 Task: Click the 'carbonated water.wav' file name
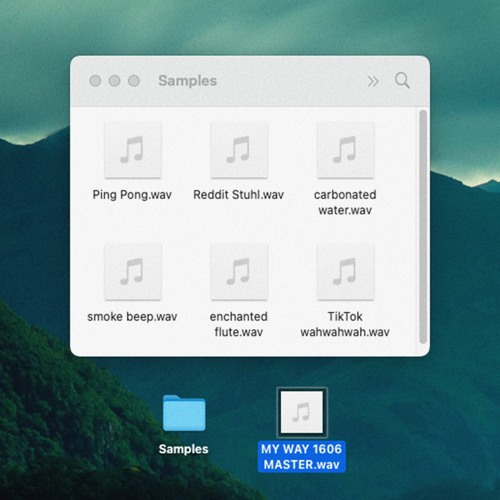[x=345, y=202]
